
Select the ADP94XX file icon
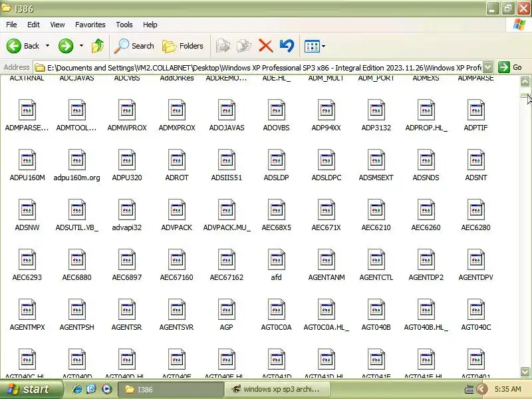coord(327,110)
